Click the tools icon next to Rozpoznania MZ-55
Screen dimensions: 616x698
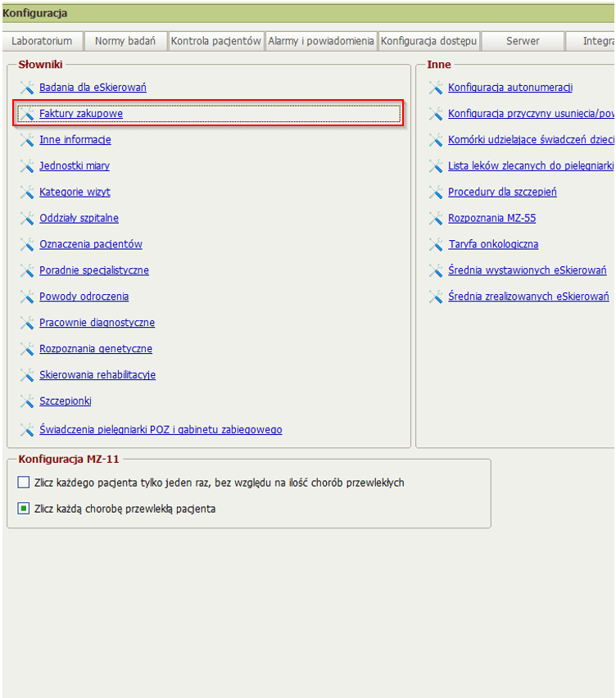[436, 219]
